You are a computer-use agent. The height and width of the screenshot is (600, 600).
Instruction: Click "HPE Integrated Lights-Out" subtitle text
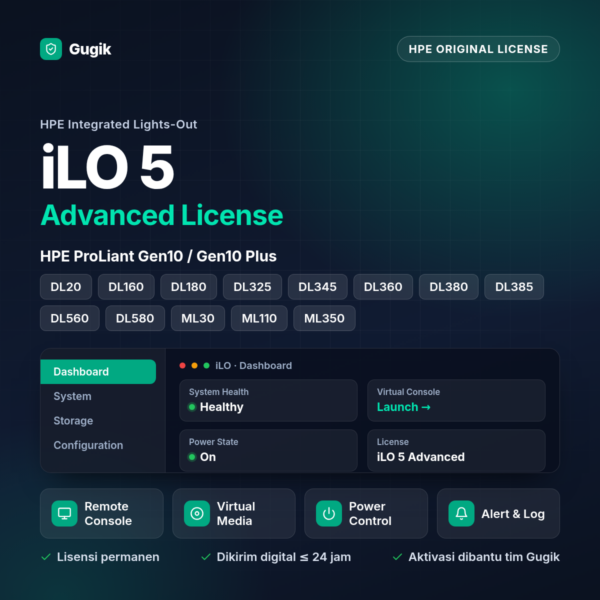[x=119, y=124]
